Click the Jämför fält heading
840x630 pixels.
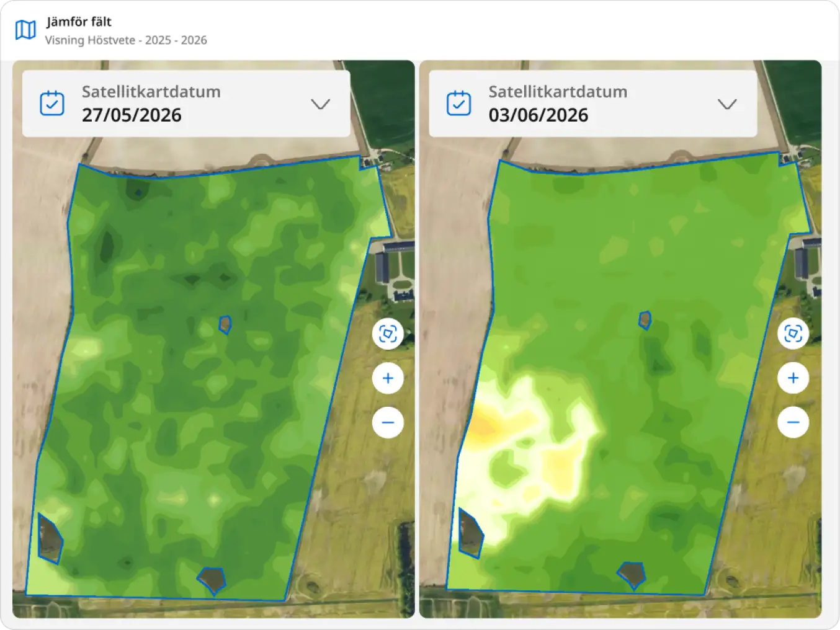point(79,22)
